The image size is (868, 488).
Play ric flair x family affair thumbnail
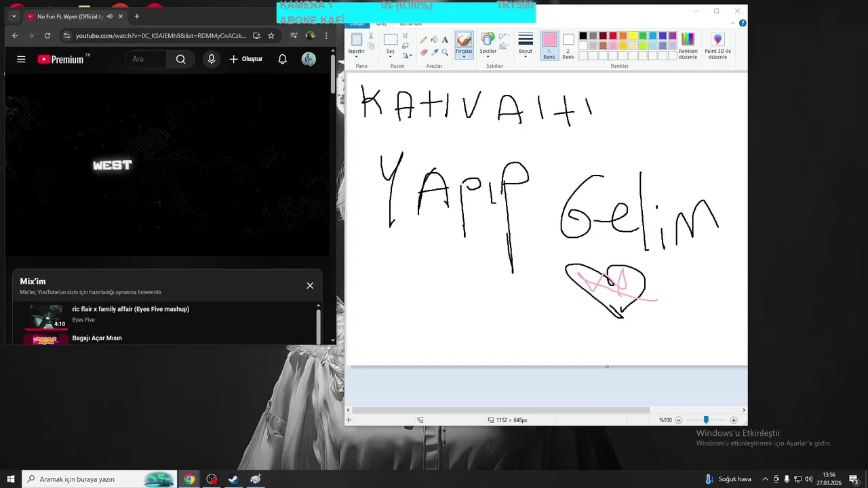coord(46,317)
